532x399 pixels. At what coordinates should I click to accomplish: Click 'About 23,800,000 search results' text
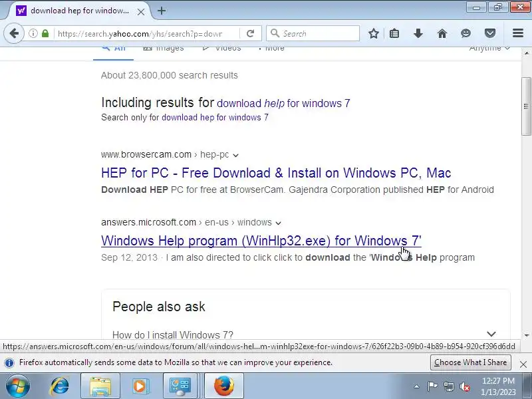click(x=170, y=75)
